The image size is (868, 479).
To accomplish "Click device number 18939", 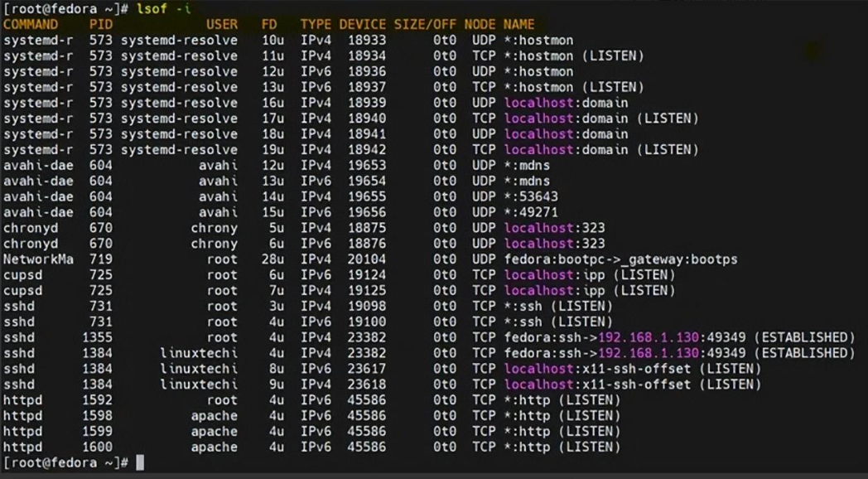I will [x=367, y=103].
